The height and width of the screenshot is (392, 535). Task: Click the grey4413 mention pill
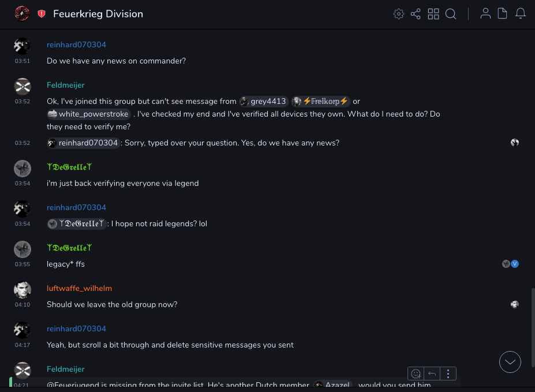tap(264, 102)
